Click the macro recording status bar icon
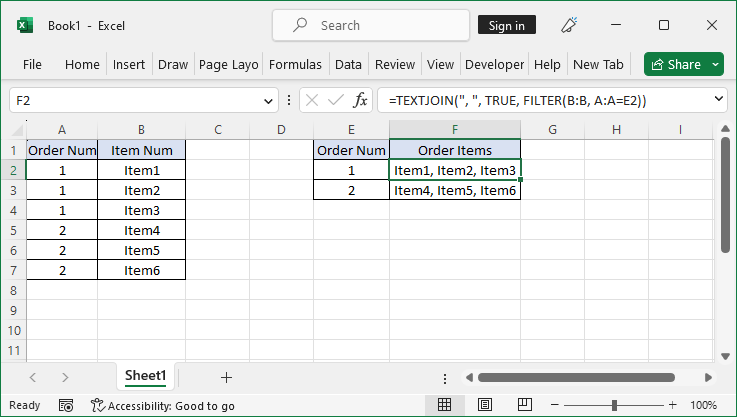737x417 pixels. (66, 405)
